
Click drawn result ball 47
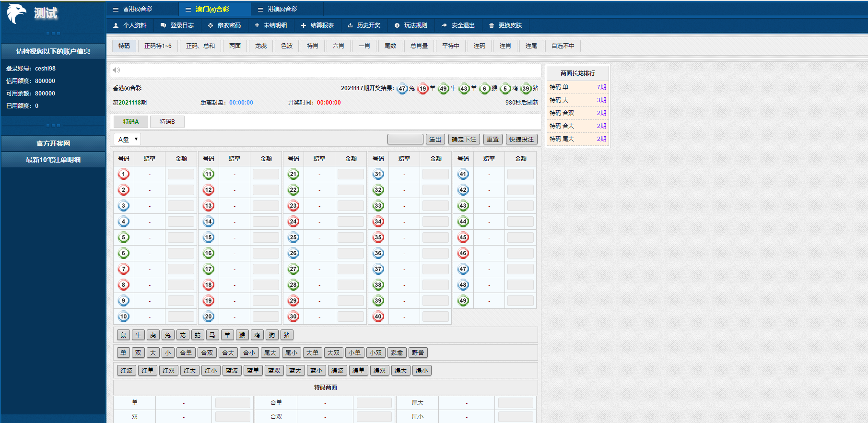tap(402, 89)
